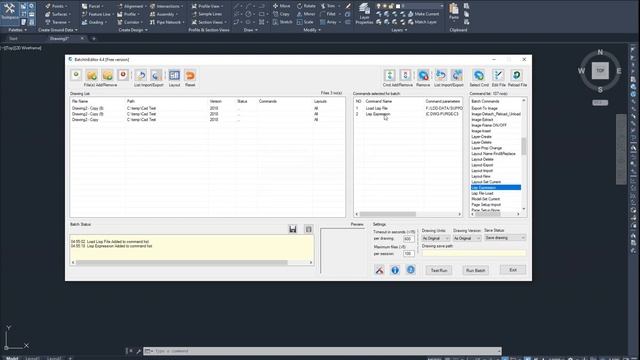
Task: Expand the Create Ground Data panel dropdown
Action: (58, 30)
